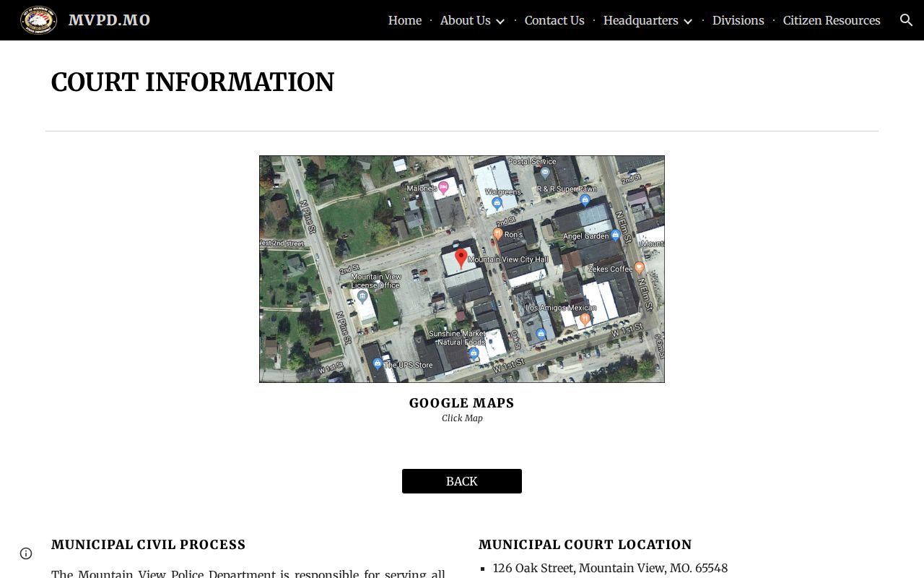Click the 'Click Map' caption text
The width and height of the screenshot is (924, 578).
tap(462, 418)
